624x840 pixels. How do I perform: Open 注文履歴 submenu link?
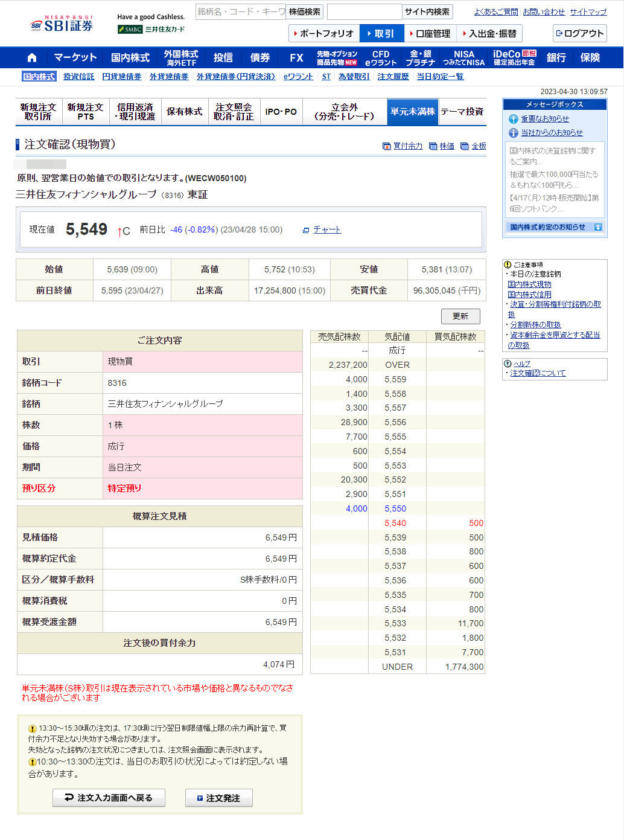(x=393, y=77)
